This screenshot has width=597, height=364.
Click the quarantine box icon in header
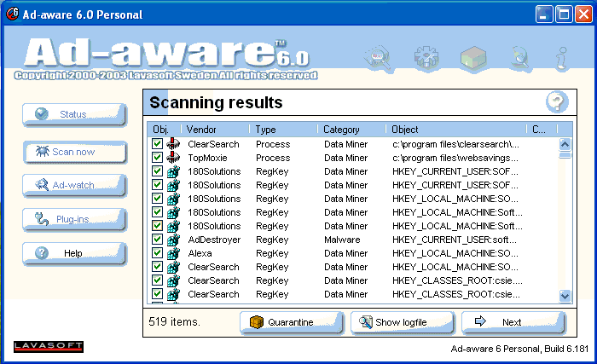pos(472,59)
